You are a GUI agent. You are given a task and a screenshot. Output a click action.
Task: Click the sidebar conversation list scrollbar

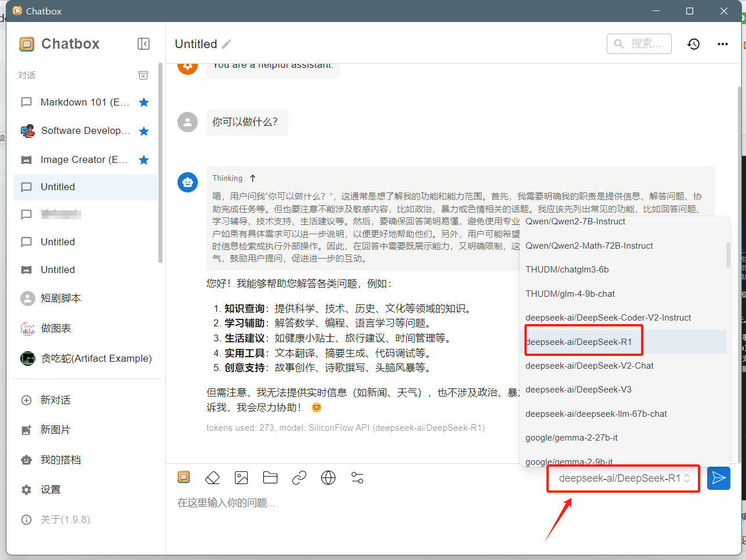click(160, 162)
